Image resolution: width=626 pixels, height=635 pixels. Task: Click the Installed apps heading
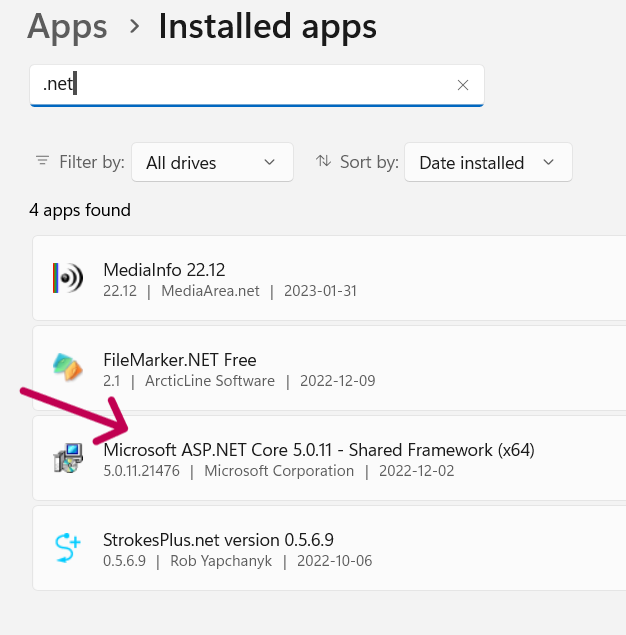[267, 26]
